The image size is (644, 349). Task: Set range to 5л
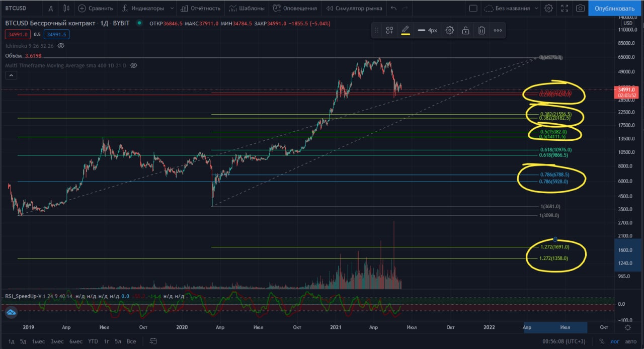pyautogui.click(x=118, y=341)
